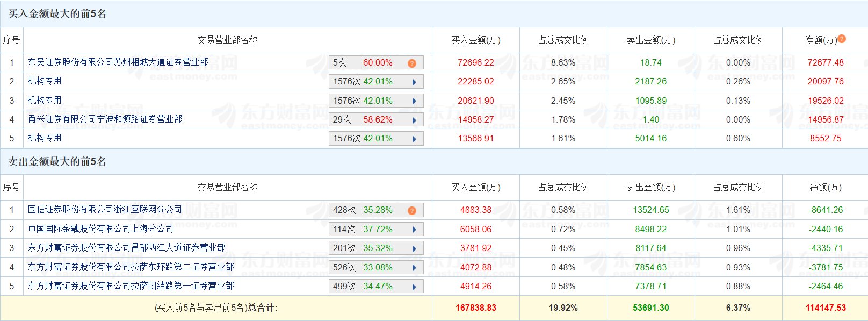Expand arrow for 拉萨团结路第一 499次 stats
Screen dimensions: 868x321
[414, 287]
